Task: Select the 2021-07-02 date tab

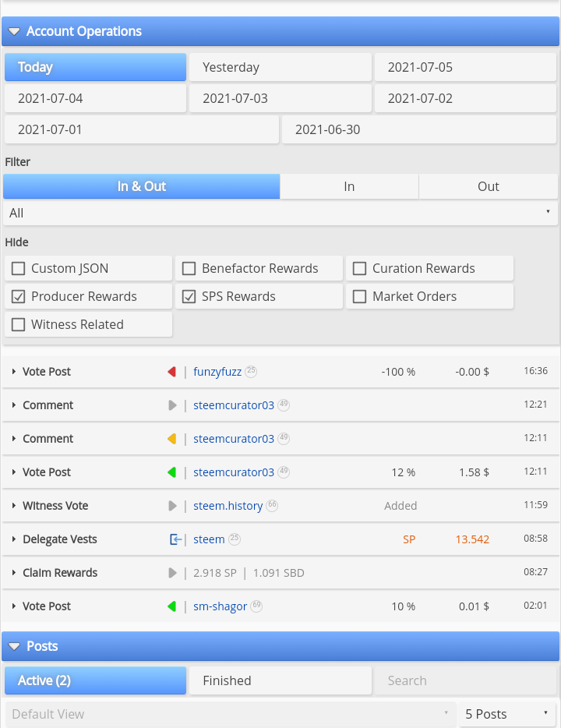Action: (x=465, y=98)
